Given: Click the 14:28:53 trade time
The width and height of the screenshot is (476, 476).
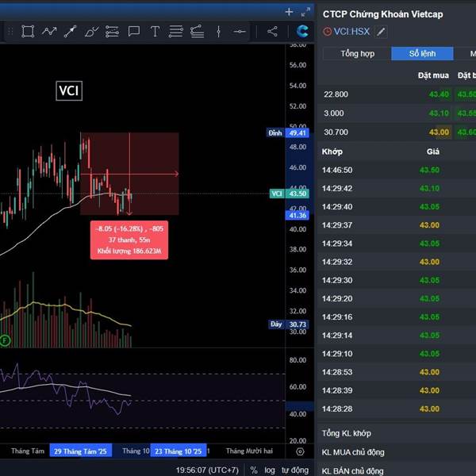Looking at the screenshot, I should tap(337, 372).
